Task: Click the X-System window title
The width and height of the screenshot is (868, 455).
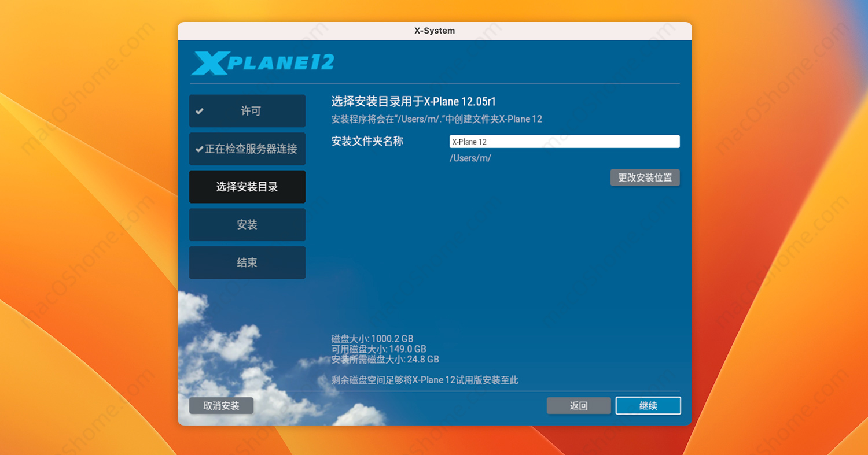Action: tap(435, 31)
